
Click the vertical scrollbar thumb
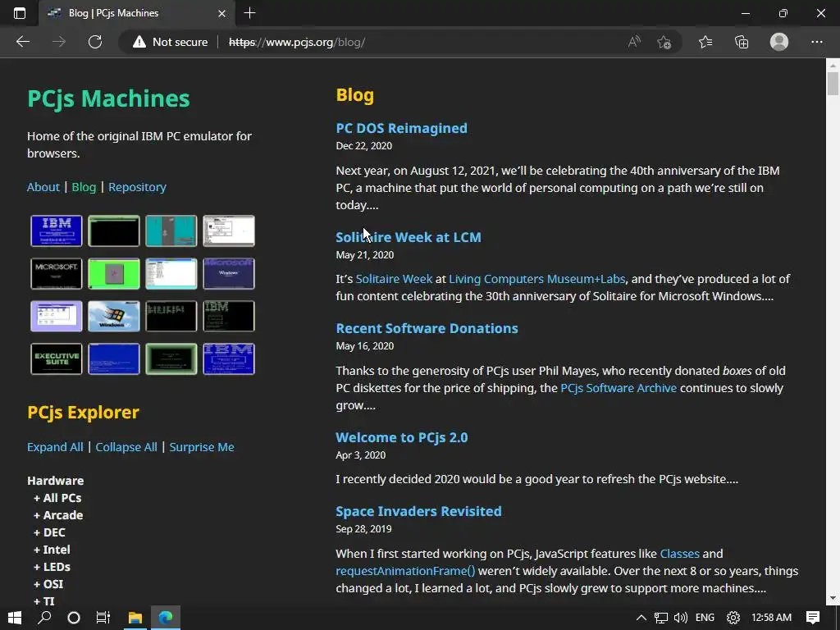click(x=833, y=84)
